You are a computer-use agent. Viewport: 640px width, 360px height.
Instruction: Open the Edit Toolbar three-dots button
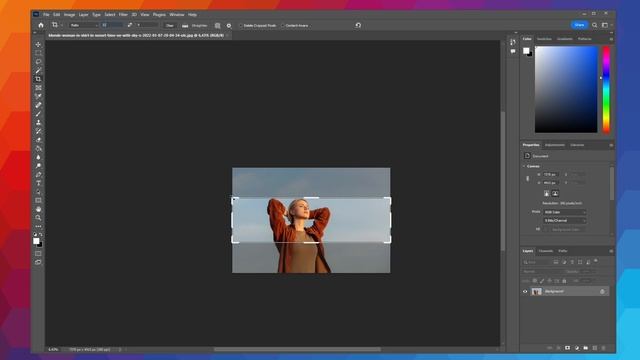pyautogui.click(x=38, y=226)
